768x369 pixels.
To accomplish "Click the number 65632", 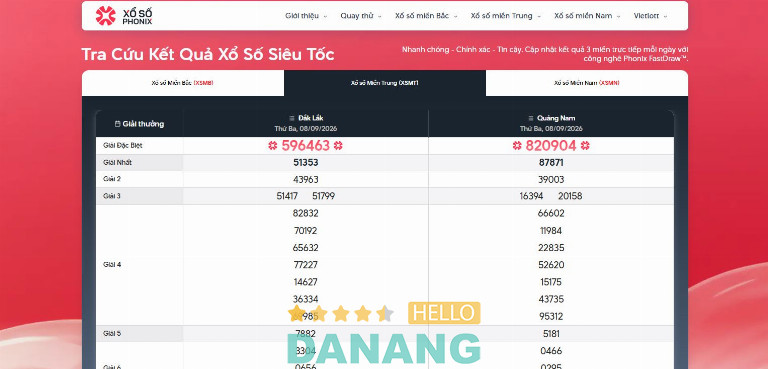I will click(306, 247).
